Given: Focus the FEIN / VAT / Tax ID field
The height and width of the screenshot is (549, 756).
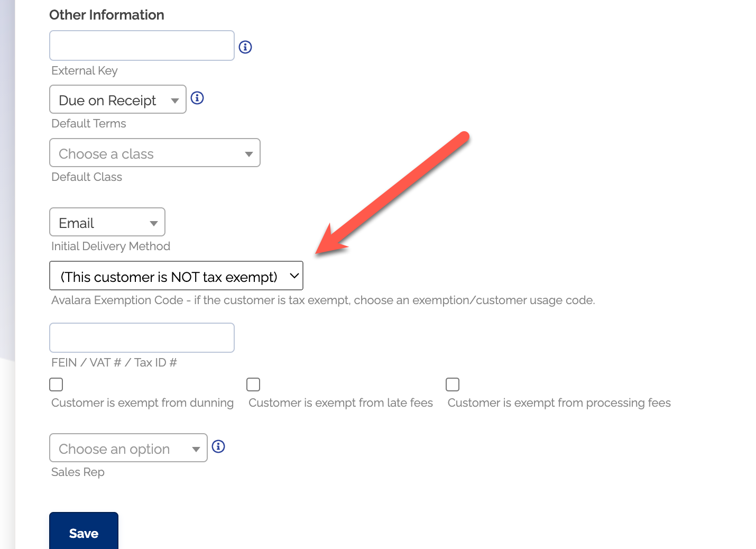Looking at the screenshot, I should 142,338.
